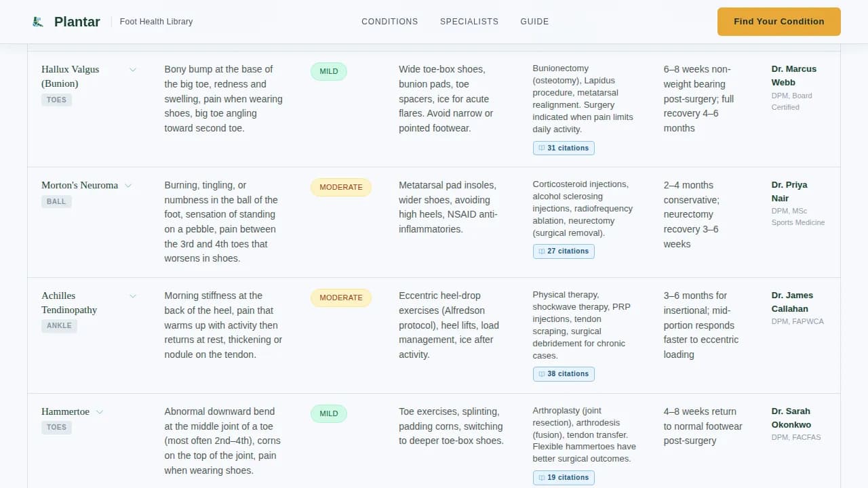The width and height of the screenshot is (868, 488).
Task: Select the Hammertoe condition name
Action: pos(65,411)
